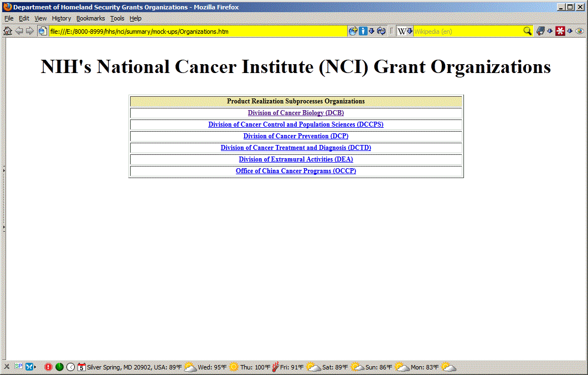This screenshot has height=375, width=588.
Task: Click the Wikipedia (en) search field
Action: (468, 32)
